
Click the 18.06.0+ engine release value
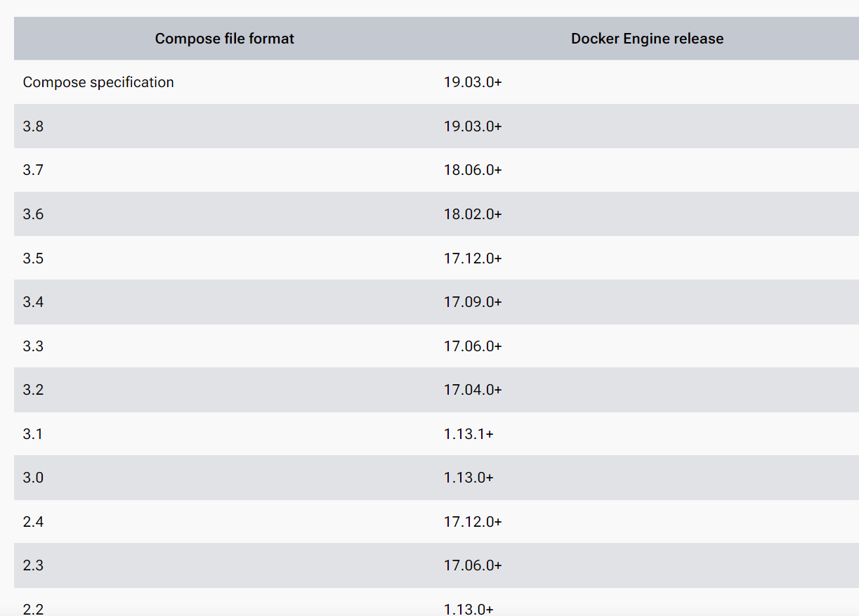tap(473, 170)
